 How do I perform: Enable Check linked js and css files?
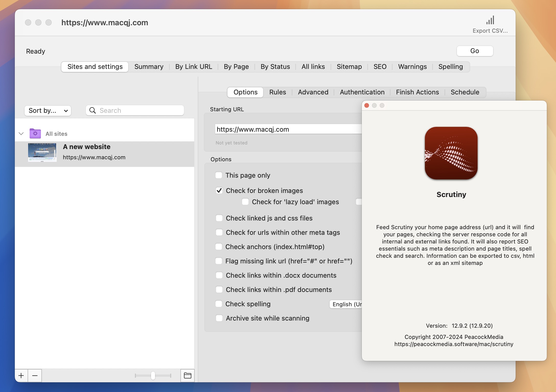(x=219, y=218)
